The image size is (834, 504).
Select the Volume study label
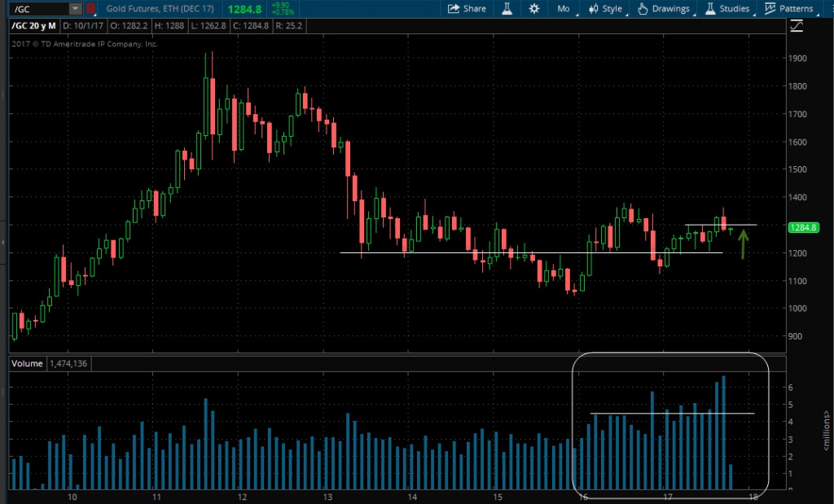click(28, 364)
